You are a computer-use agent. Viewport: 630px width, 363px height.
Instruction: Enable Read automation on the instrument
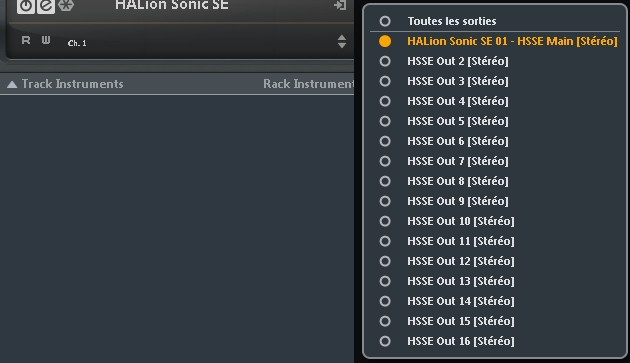(x=26, y=40)
